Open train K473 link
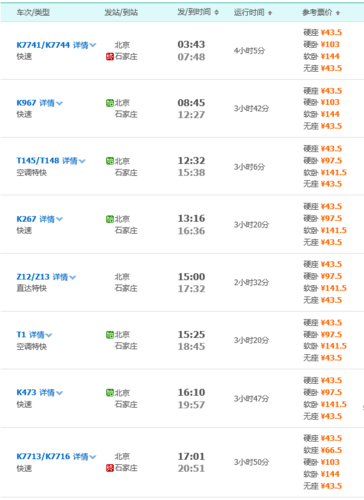The height and width of the screenshot is (500, 364). click(26, 393)
